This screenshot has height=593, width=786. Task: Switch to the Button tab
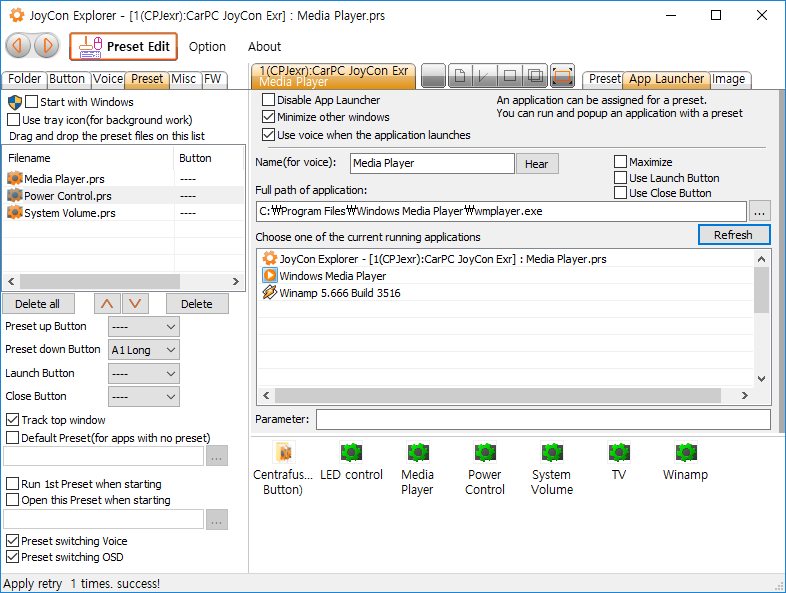coord(67,79)
